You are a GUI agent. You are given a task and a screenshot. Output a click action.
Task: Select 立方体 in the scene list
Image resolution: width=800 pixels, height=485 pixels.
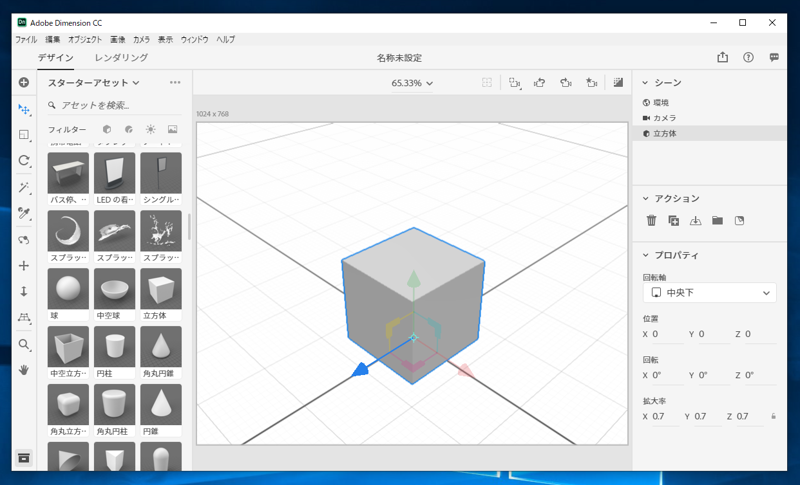[709, 133]
